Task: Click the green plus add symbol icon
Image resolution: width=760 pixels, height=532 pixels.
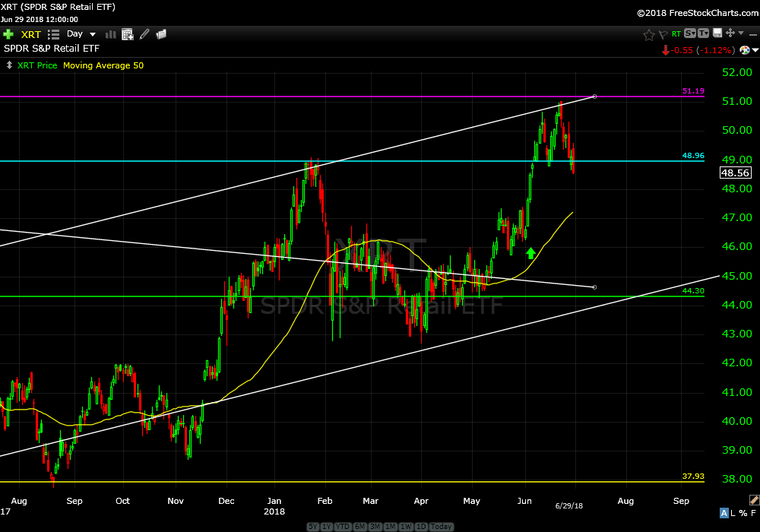Action: (8, 34)
